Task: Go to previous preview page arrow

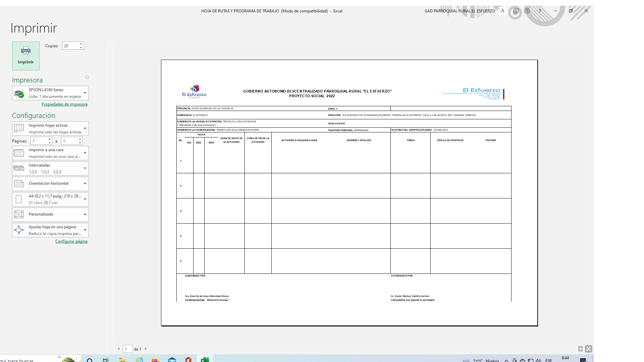Action: click(x=119, y=349)
